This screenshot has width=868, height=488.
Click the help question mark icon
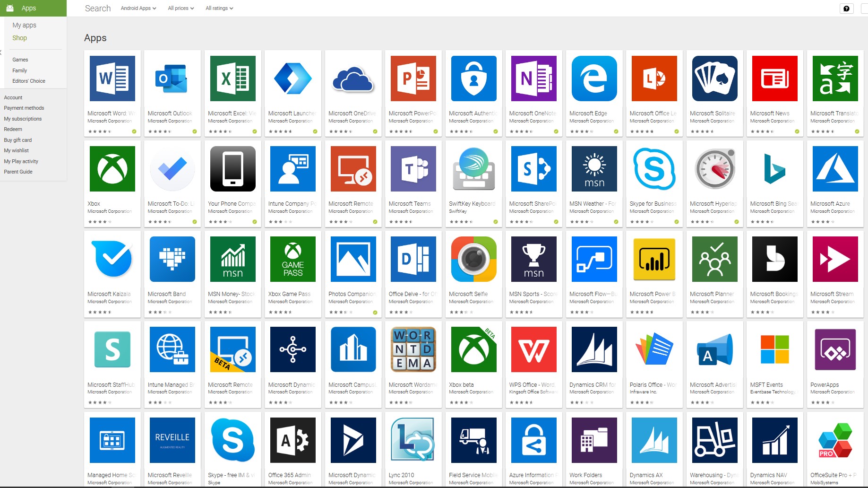(x=846, y=9)
